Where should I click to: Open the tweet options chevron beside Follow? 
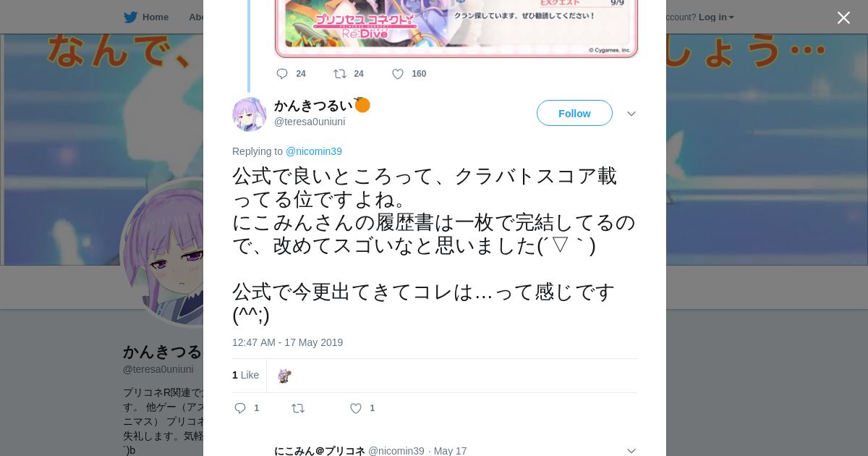(x=631, y=114)
